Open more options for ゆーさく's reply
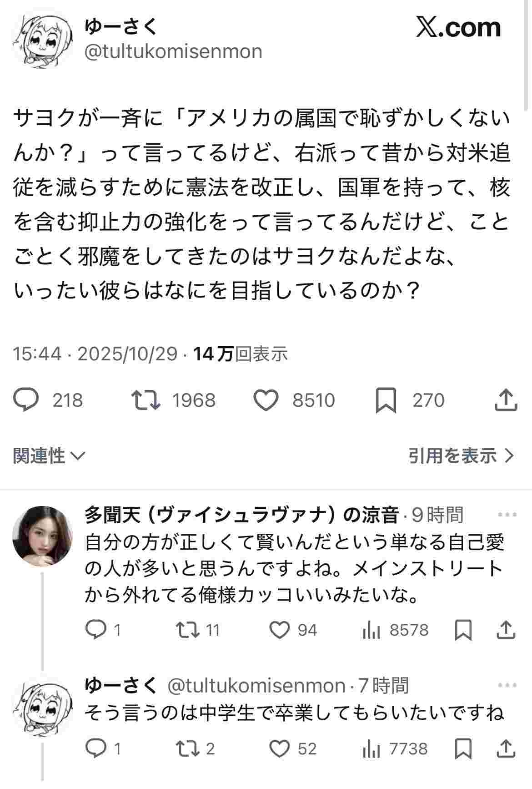Screen dimensions: 532x789 point(507,685)
